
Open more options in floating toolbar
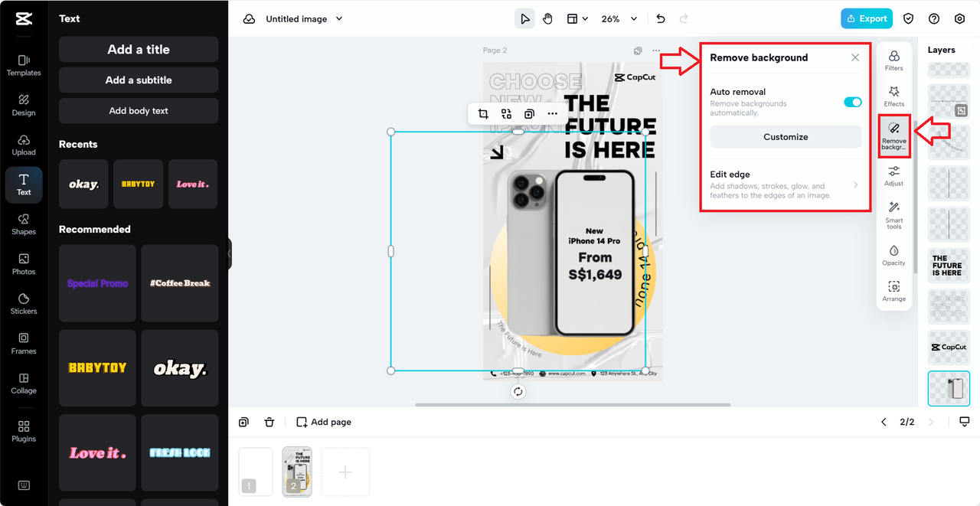point(553,113)
